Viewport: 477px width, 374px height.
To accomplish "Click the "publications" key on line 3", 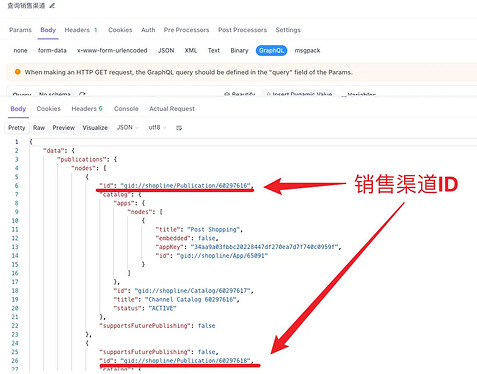I will tap(81, 159).
